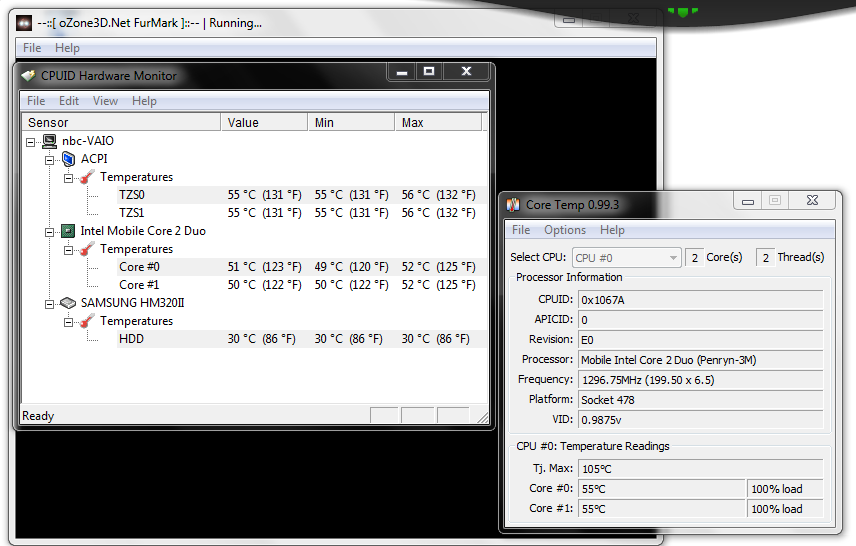
Task: Collapse the nbc-VAIO tree node
Action: [31, 142]
